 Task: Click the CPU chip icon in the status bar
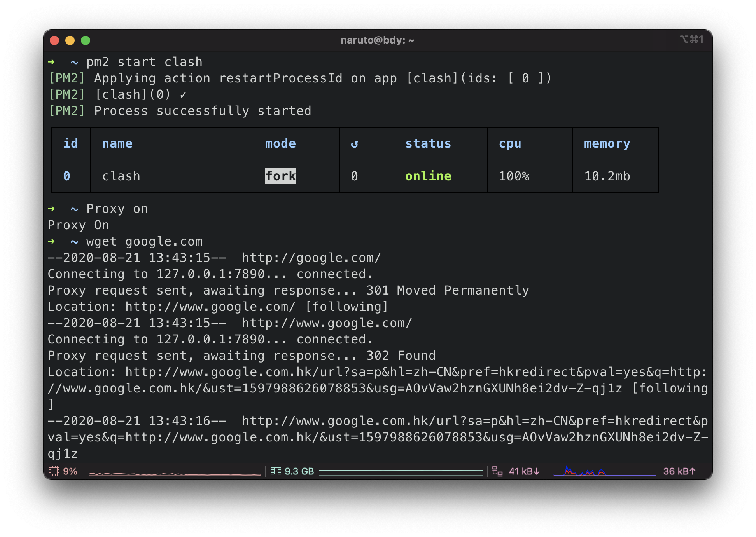[x=54, y=471]
